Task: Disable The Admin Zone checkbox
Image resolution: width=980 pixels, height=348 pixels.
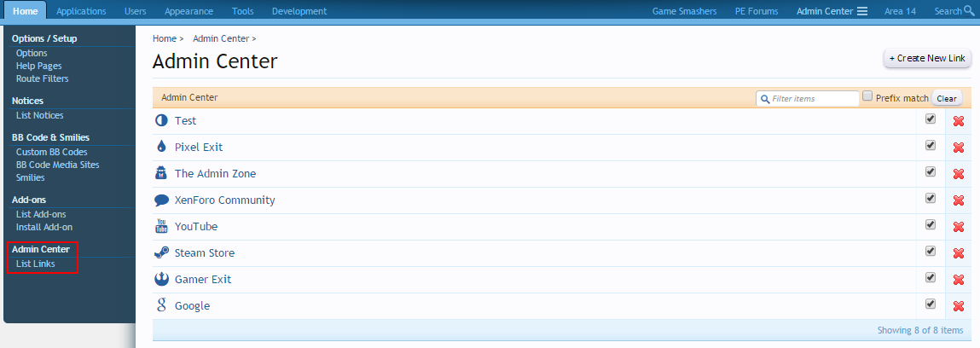Action: [931, 171]
